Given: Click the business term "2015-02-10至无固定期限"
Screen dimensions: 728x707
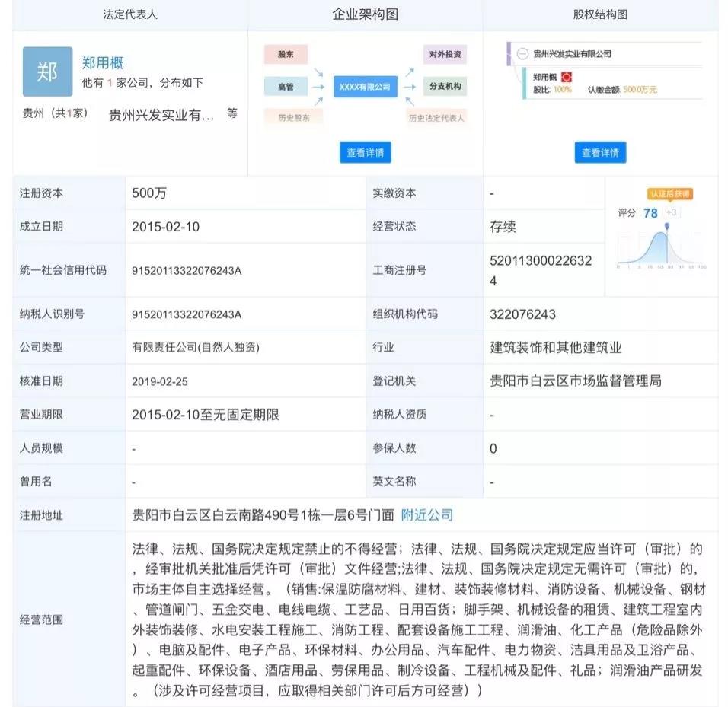Looking at the screenshot, I should 206,415.
